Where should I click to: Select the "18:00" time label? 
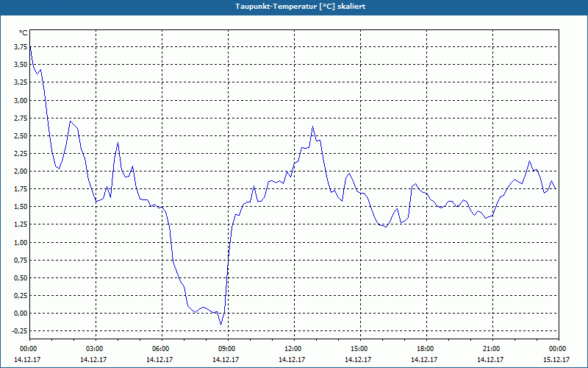pos(426,349)
